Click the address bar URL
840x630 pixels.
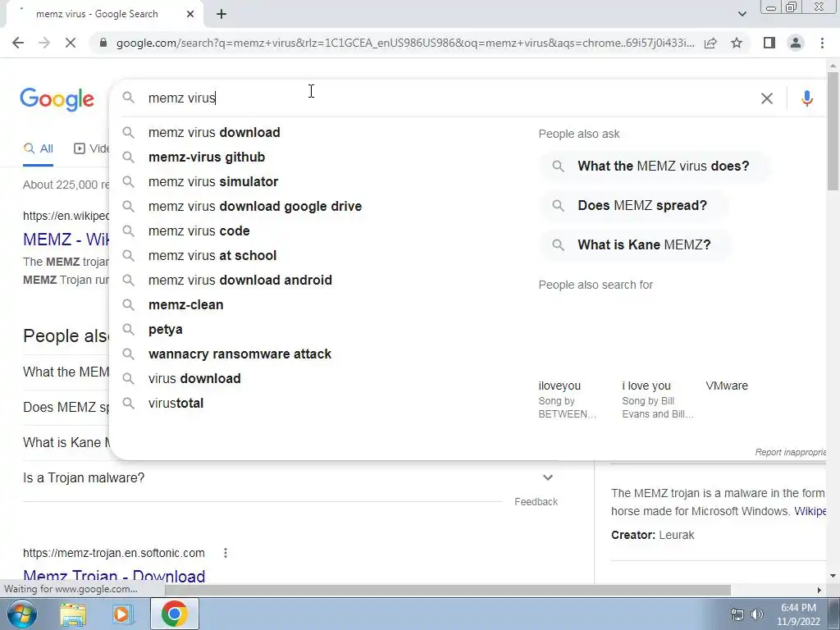point(405,43)
